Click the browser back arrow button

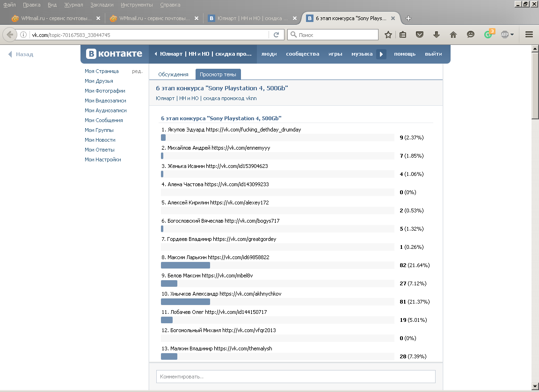click(10, 35)
